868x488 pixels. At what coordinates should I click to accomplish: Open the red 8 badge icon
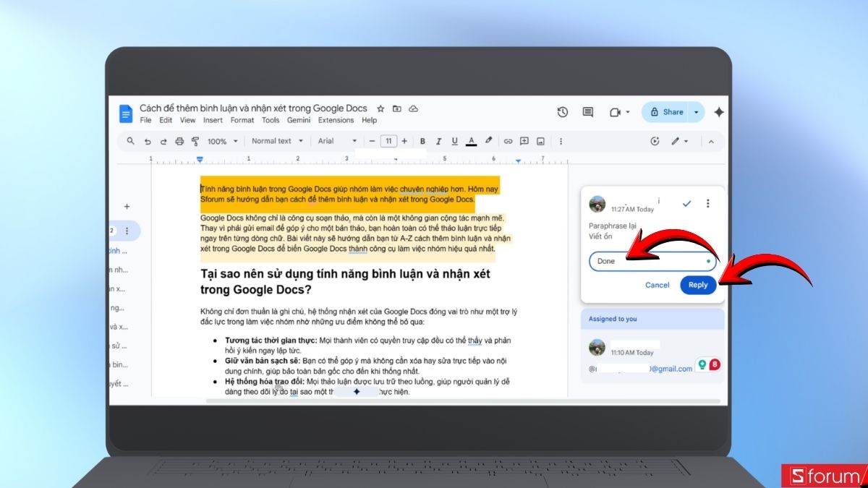(x=715, y=366)
